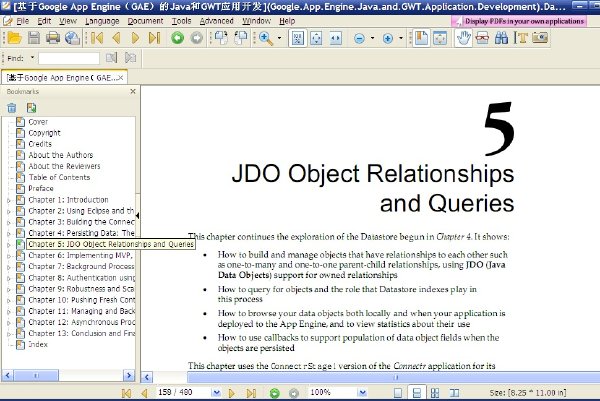Jump to last page in top toolbar

pos(154,38)
